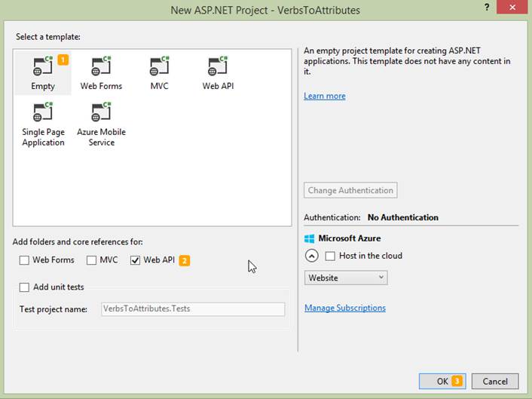Viewport: 532px width, 399px height.
Task: Enable the Web Forms references checkbox
Action: point(24,260)
